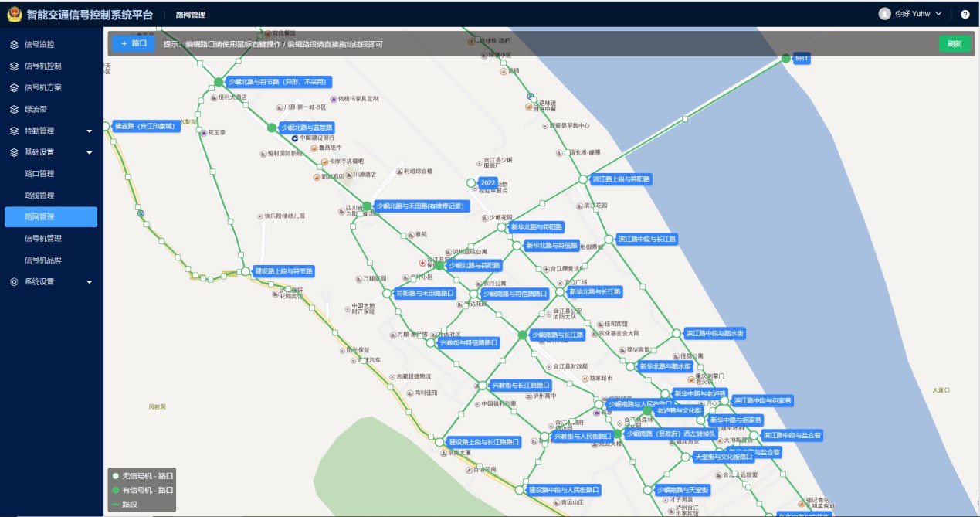Click the 绿波带 layers icon
The height and width of the screenshot is (517, 980).
[14, 109]
